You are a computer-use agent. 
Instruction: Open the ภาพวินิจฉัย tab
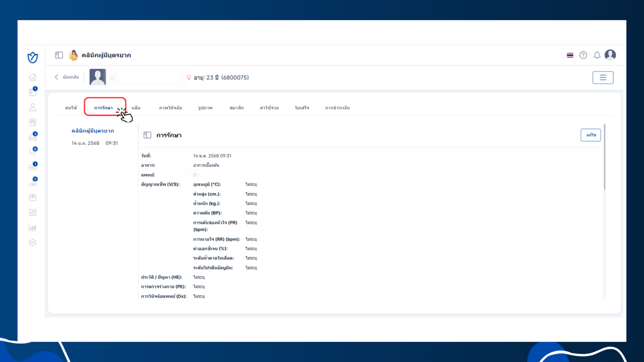171,108
